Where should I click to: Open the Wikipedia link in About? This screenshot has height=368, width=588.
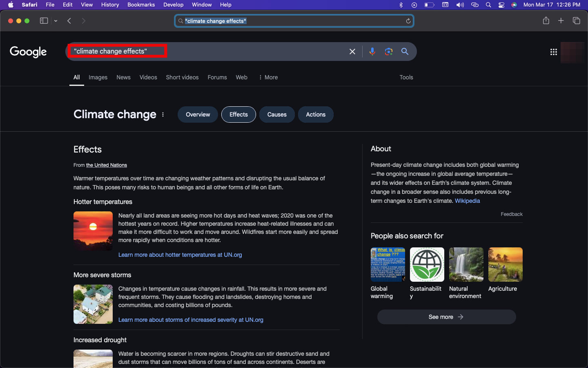tap(467, 201)
